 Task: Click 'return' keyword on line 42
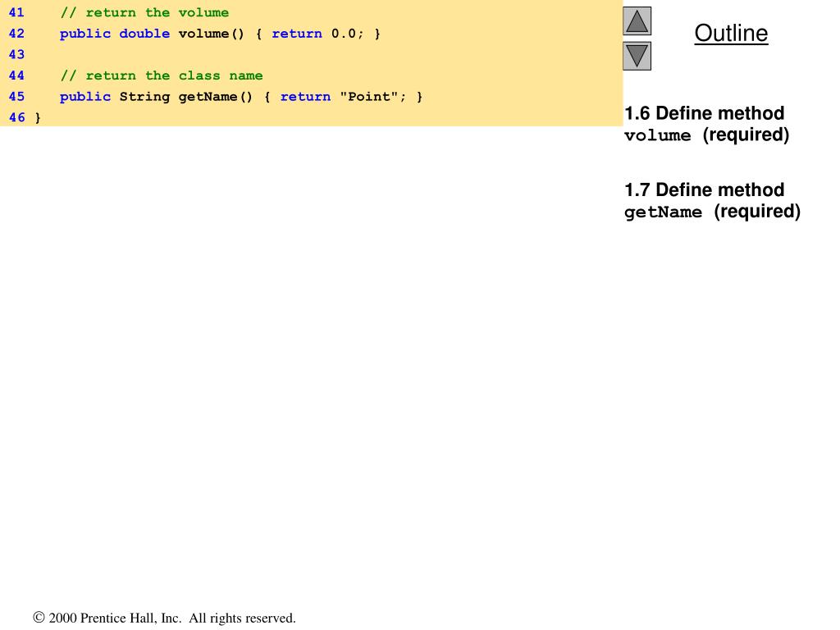tap(297, 34)
